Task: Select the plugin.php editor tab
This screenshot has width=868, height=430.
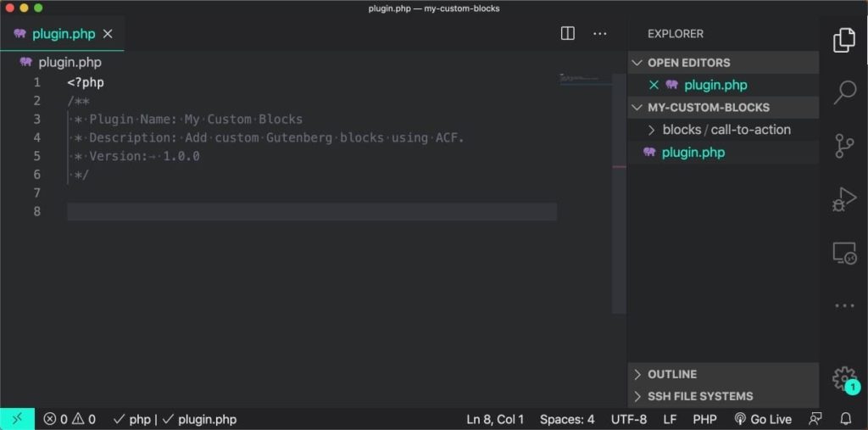Action: click(62, 34)
